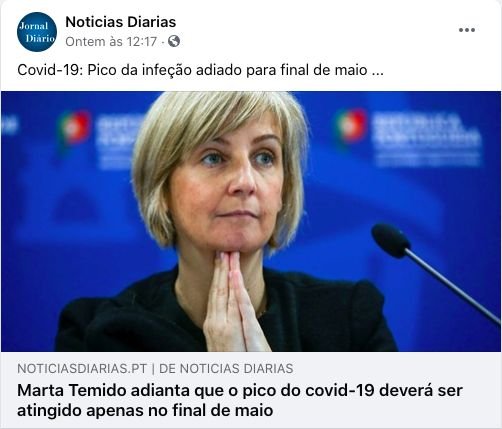Open the three-dot post options menu
The height and width of the screenshot is (429, 502).
467,30
